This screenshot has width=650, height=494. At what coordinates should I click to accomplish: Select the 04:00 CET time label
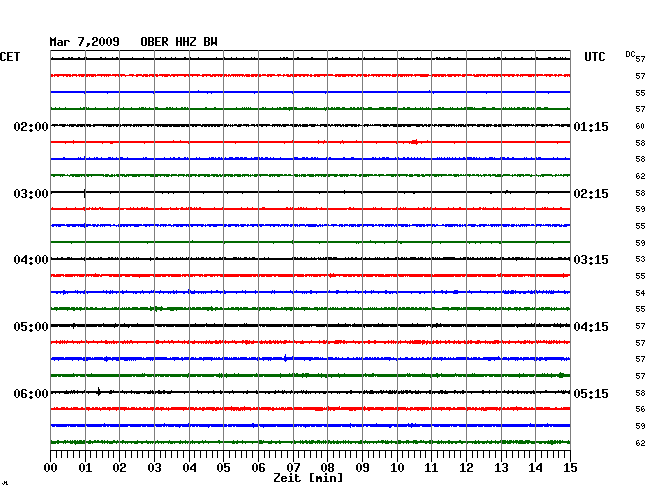pos(31,260)
